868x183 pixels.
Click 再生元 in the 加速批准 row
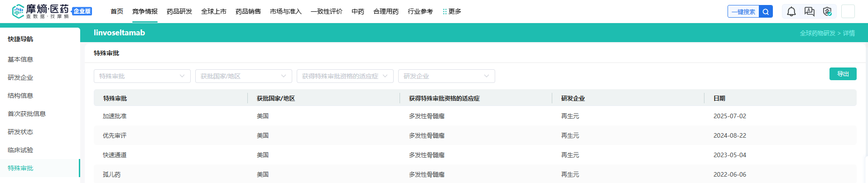(570, 116)
